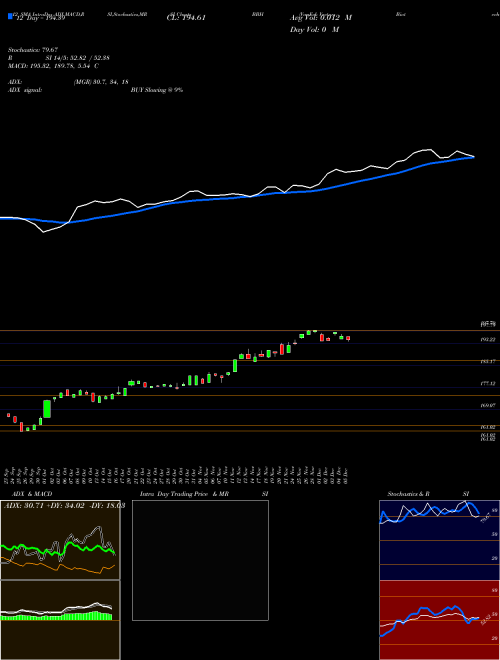Click the 'ADX signal:' label

tap(25, 90)
